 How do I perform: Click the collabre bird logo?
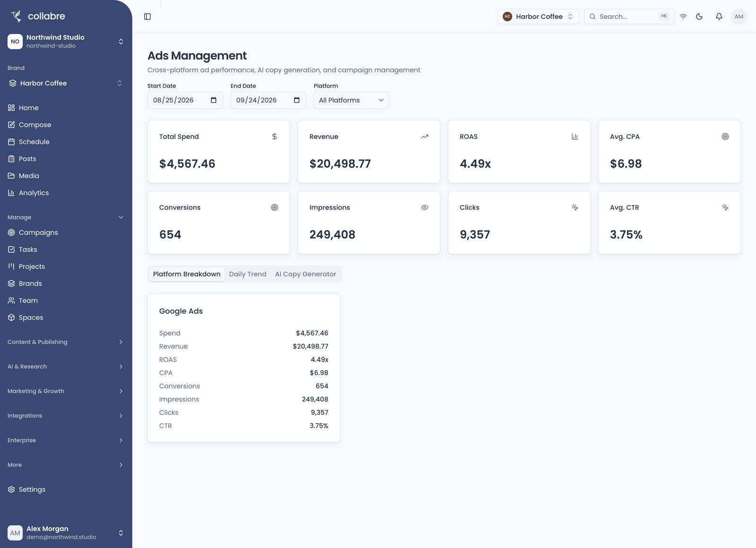tap(17, 16)
